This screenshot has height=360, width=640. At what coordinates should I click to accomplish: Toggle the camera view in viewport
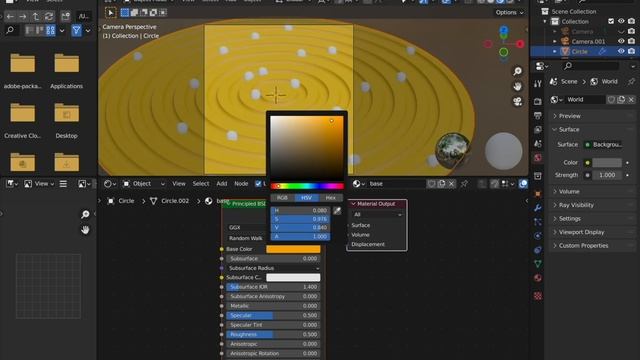[x=518, y=102]
